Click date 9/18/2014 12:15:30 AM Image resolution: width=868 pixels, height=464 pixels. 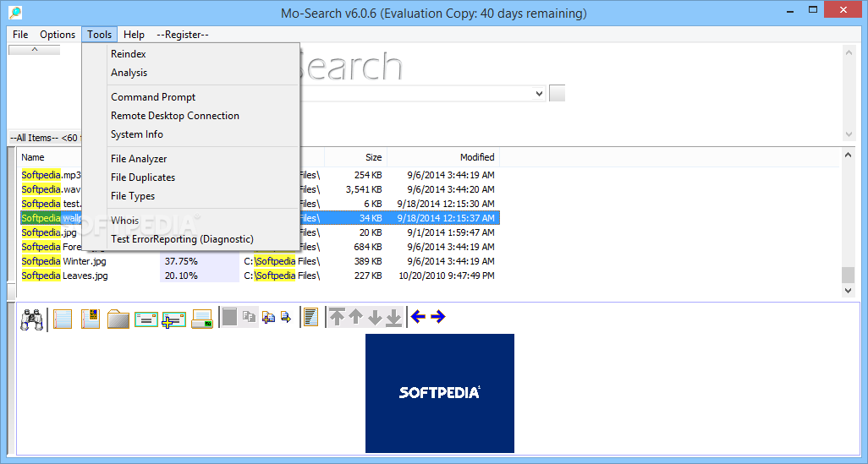coord(446,204)
